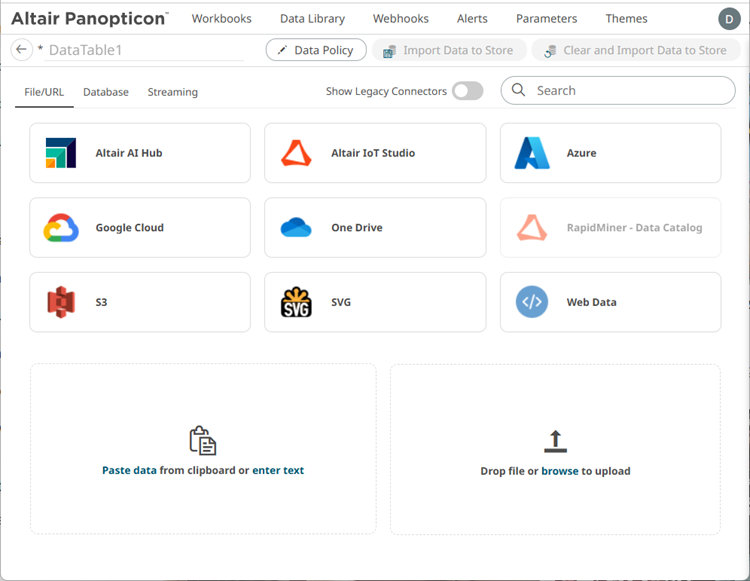Click the Paste data link

129,470
